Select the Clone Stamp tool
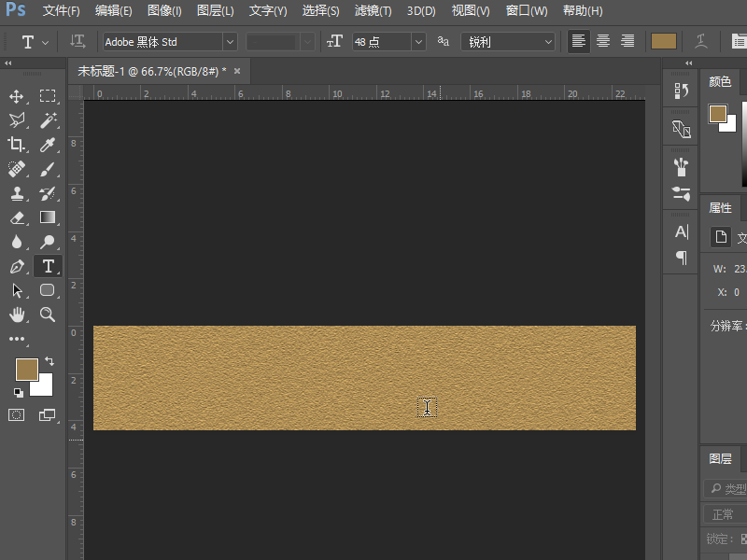747x560 pixels. pos(17,193)
